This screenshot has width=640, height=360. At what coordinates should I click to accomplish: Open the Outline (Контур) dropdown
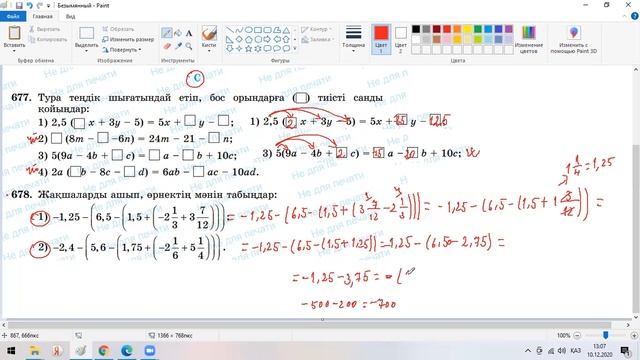tap(316, 29)
